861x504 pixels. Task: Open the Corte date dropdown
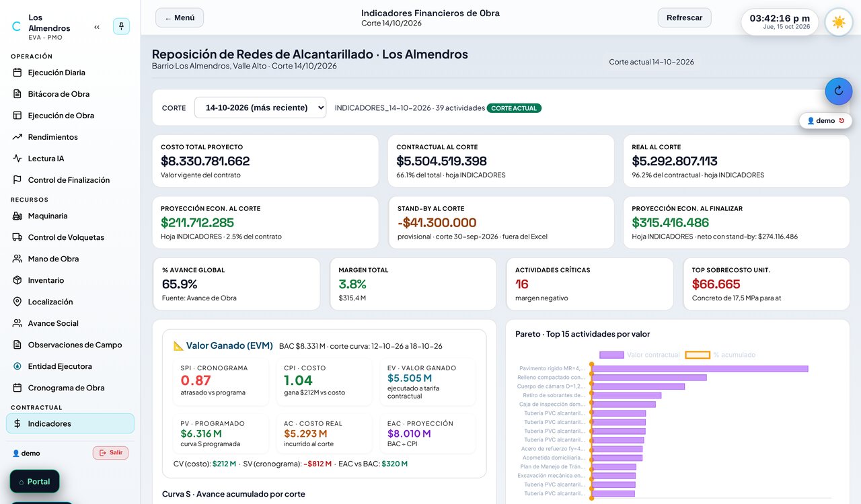(x=260, y=108)
